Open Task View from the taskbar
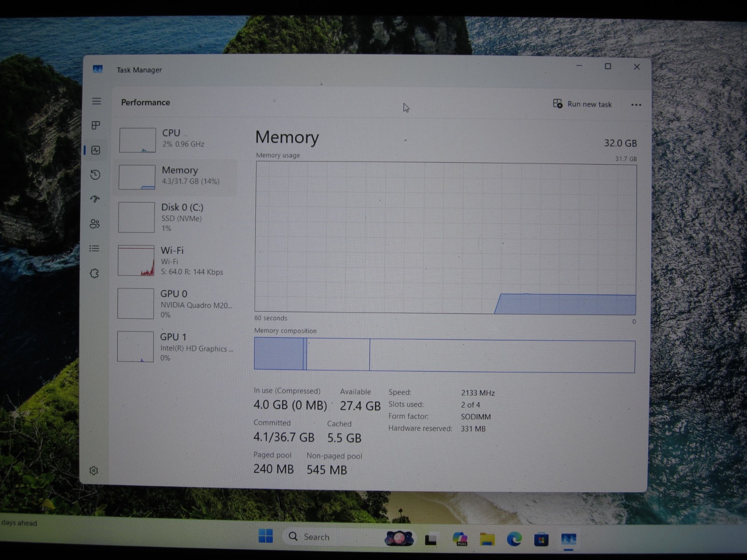This screenshot has width=747, height=560. 431,539
